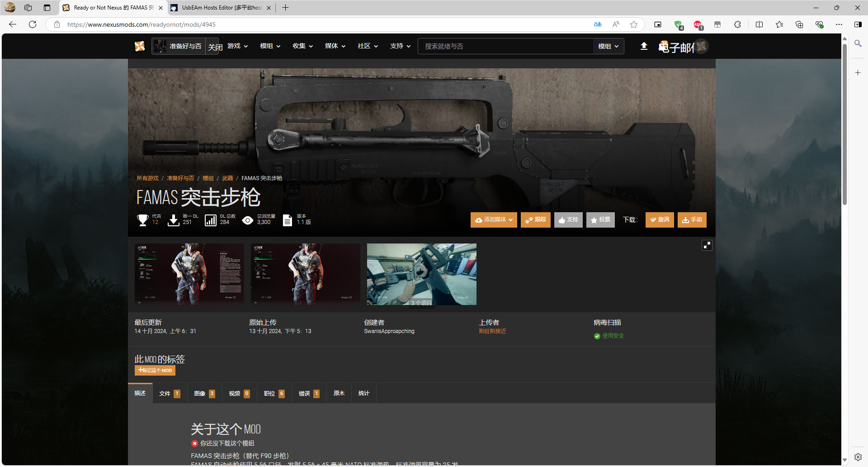Expand the 模组 navigation dropdown
The height and width of the screenshot is (467, 868).
coord(270,46)
